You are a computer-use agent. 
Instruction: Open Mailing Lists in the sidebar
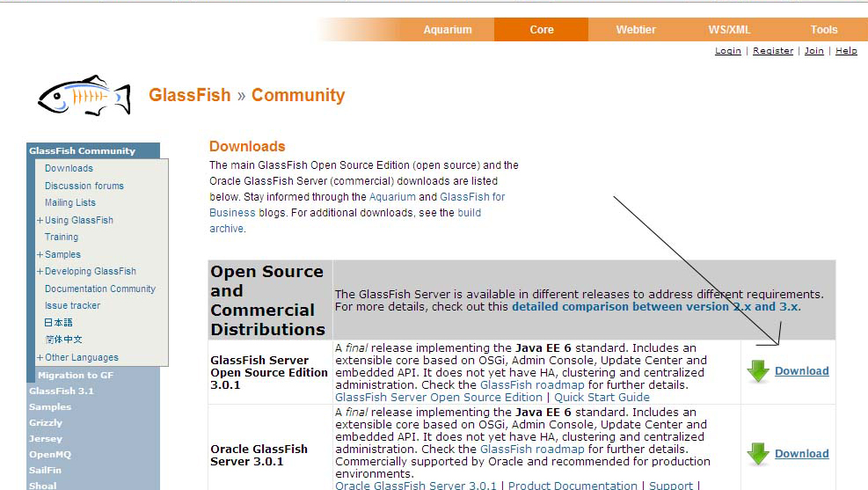(x=70, y=202)
